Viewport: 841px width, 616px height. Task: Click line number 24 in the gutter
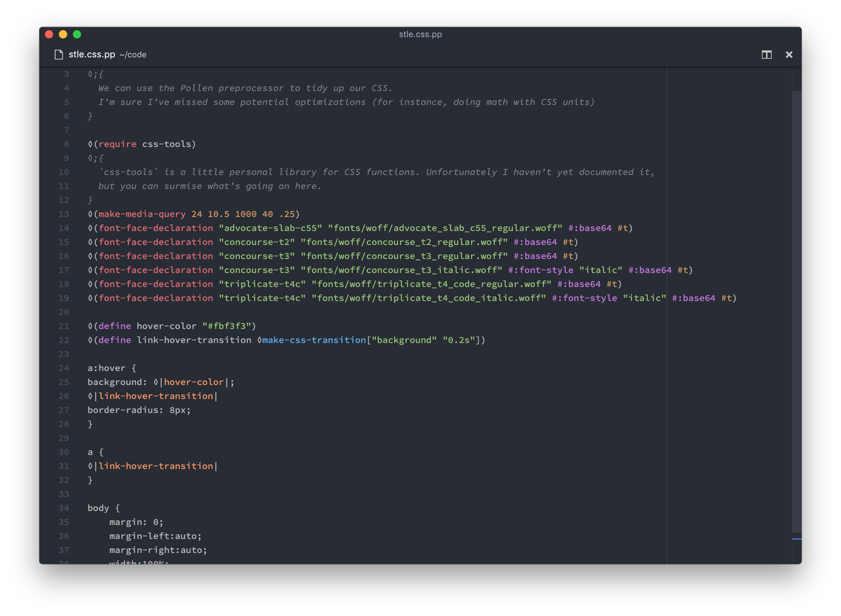(x=64, y=368)
